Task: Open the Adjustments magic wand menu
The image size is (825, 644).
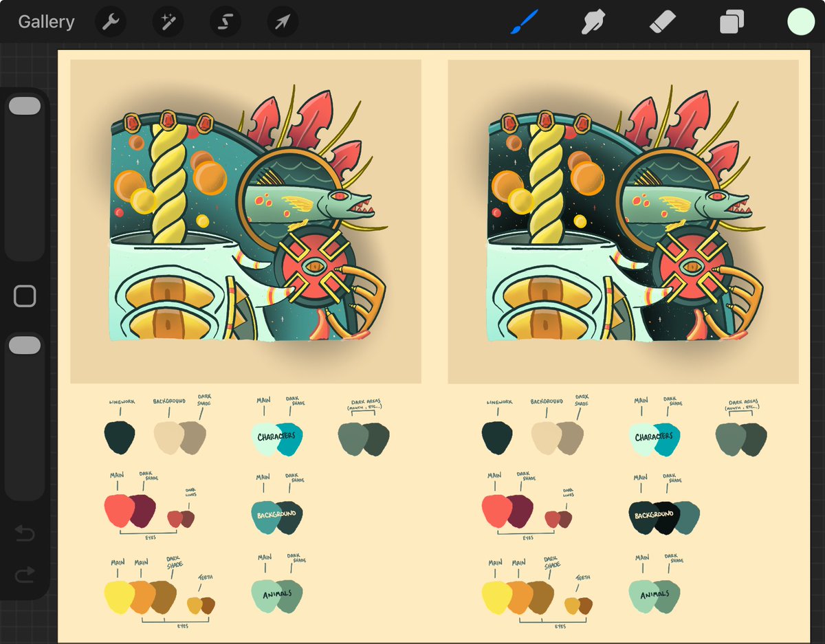Action: pyautogui.click(x=168, y=22)
